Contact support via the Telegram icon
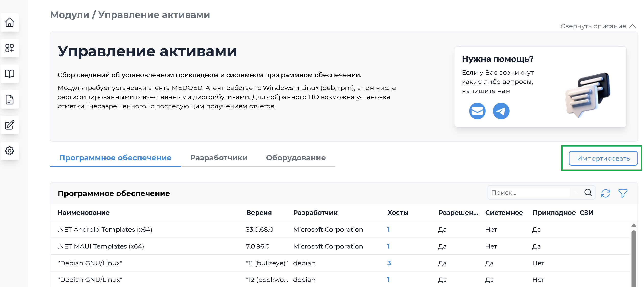Screen dimensions: 644x287 click(x=501, y=111)
